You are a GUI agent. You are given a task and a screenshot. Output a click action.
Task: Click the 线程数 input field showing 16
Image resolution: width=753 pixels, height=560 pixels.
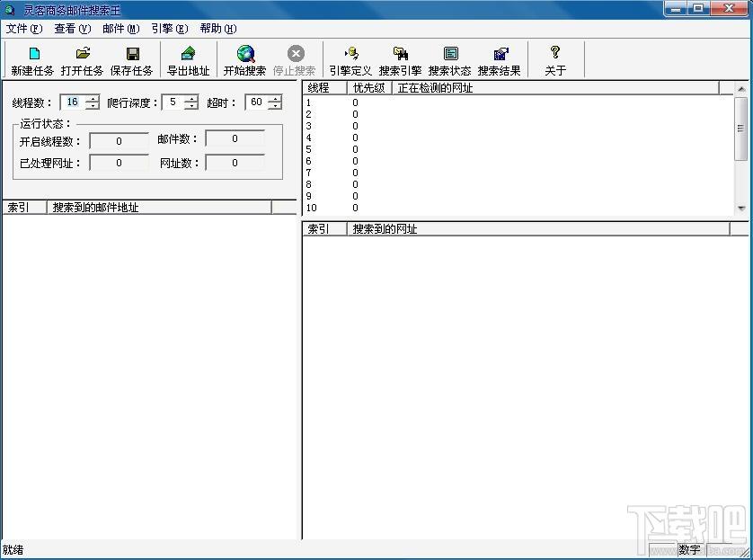click(x=73, y=102)
